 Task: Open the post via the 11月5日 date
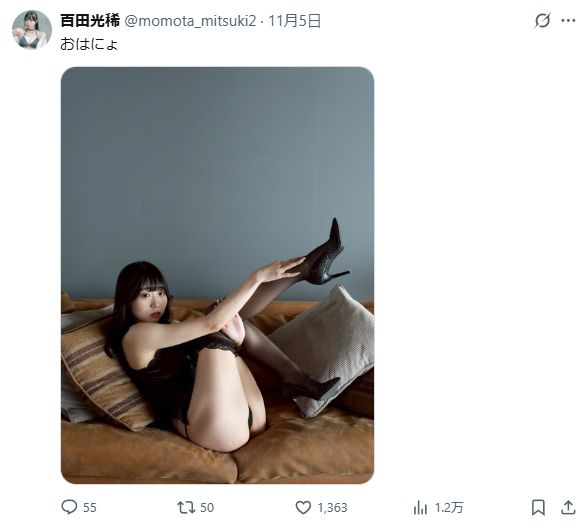295,21
